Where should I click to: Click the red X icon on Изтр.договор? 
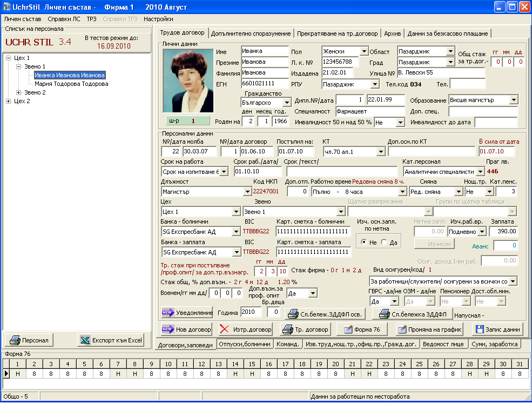(224, 329)
